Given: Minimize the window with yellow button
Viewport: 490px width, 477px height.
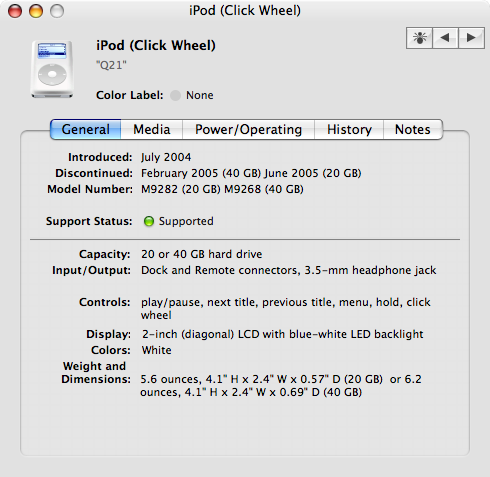Looking at the screenshot, I should [x=36, y=11].
